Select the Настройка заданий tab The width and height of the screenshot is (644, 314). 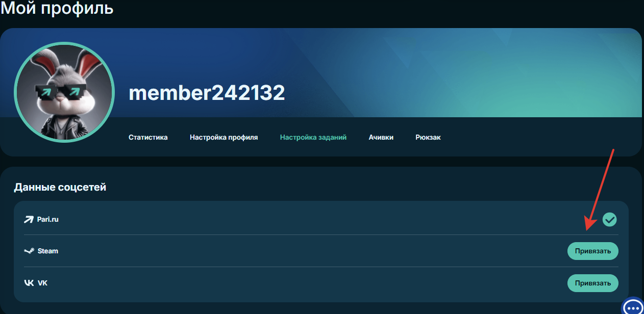(313, 138)
